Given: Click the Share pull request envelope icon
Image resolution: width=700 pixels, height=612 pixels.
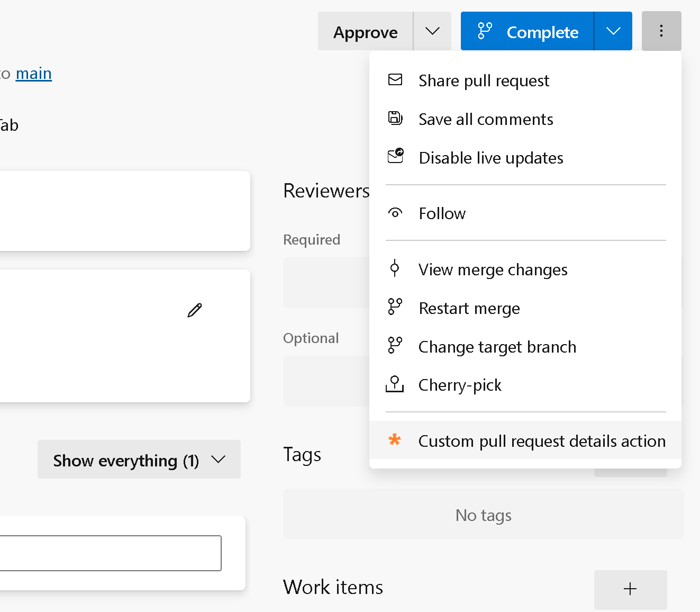Looking at the screenshot, I should [x=395, y=80].
